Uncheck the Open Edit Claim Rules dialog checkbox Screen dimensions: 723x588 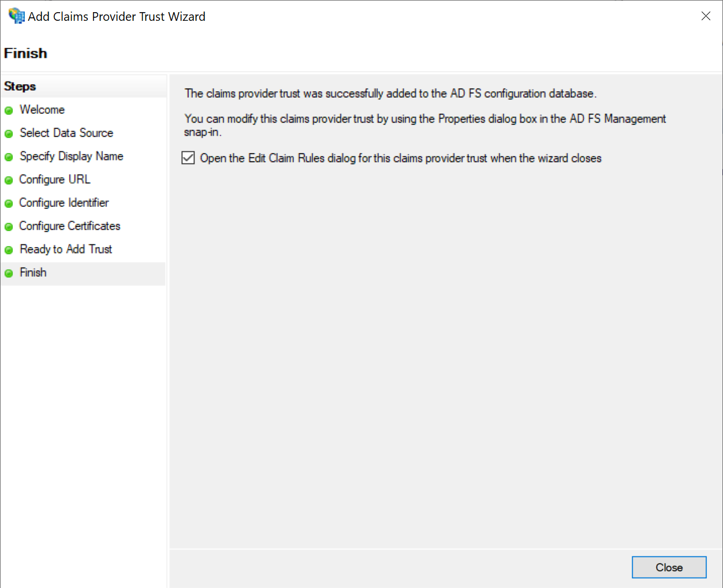point(188,158)
